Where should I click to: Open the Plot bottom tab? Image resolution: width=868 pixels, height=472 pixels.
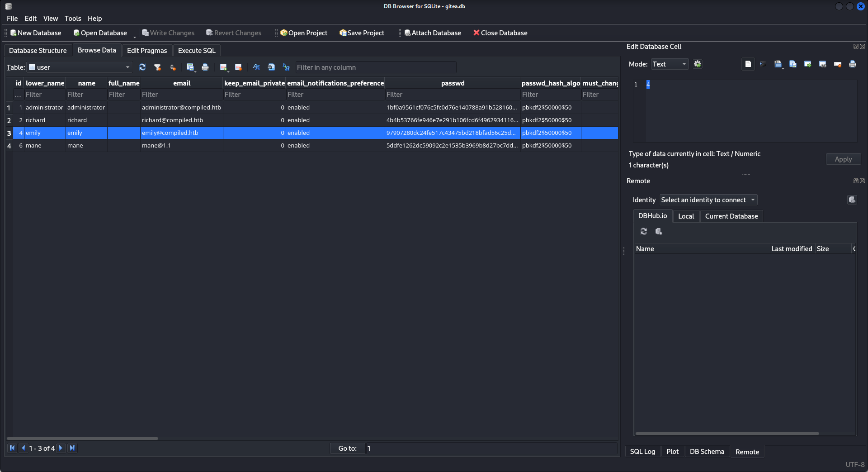[672, 452]
